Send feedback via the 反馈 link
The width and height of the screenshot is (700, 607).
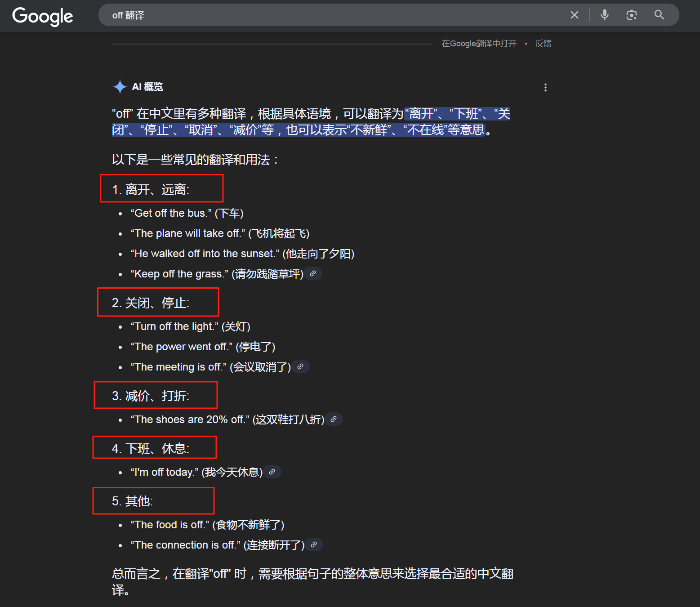[543, 43]
